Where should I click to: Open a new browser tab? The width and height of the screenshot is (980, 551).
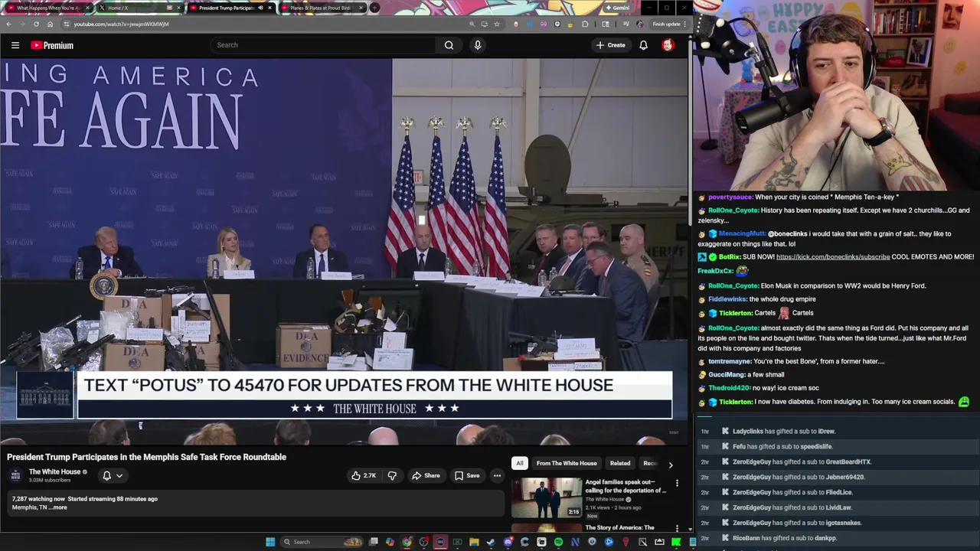tap(374, 8)
